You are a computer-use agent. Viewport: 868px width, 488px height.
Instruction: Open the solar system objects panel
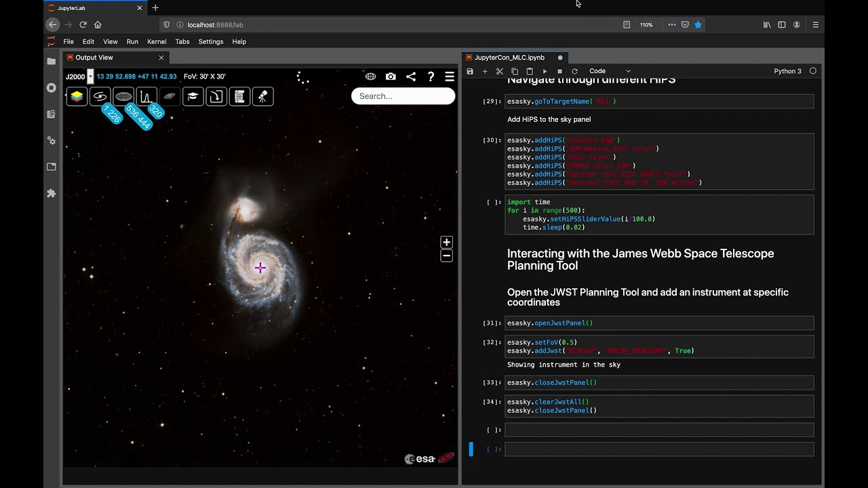pyautogui.click(x=170, y=96)
